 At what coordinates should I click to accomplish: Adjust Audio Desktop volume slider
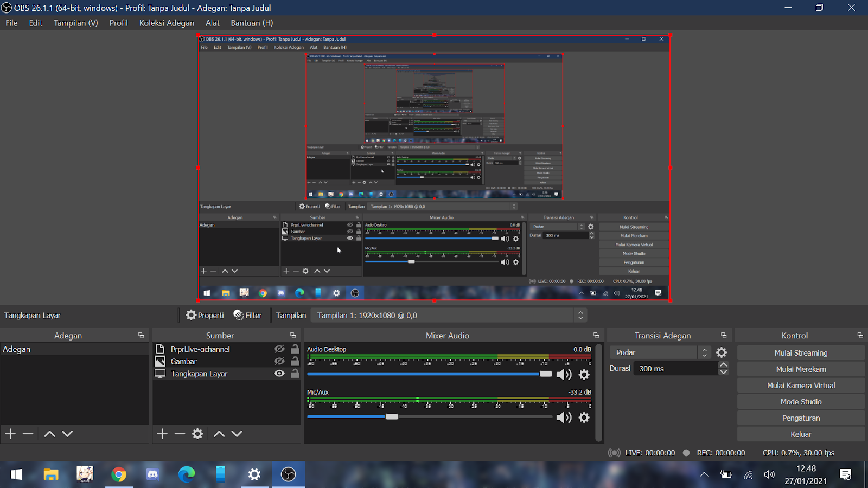point(546,374)
